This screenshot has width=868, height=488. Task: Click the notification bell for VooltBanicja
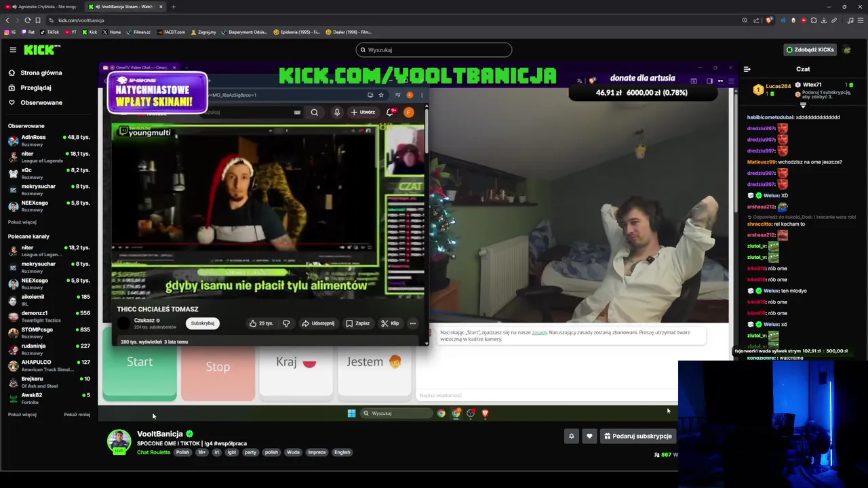click(571, 436)
